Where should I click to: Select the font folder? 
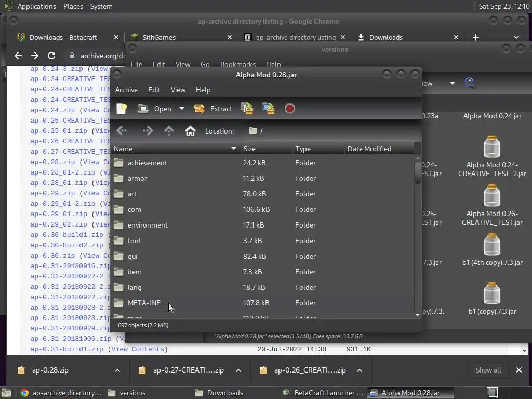[x=262, y=241]
